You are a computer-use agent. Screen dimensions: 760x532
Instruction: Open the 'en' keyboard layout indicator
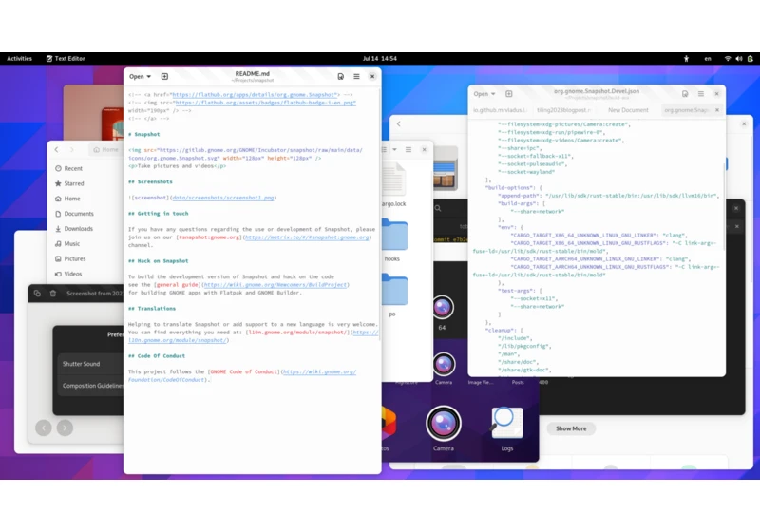(x=708, y=58)
